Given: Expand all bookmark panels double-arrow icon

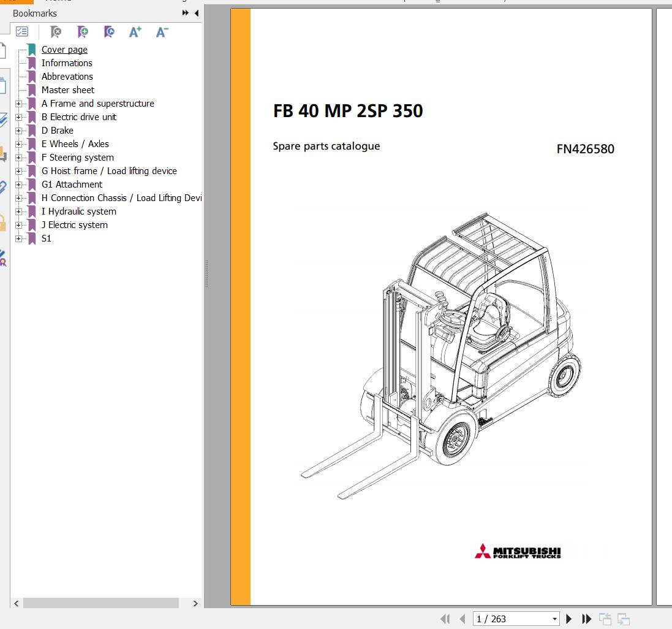Looking at the screenshot, I should (x=185, y=13).
